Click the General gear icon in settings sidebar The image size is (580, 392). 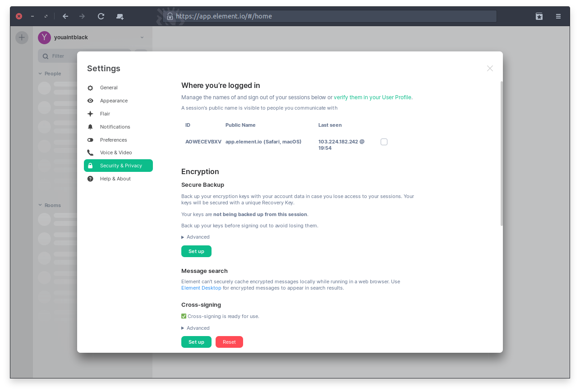90,88
